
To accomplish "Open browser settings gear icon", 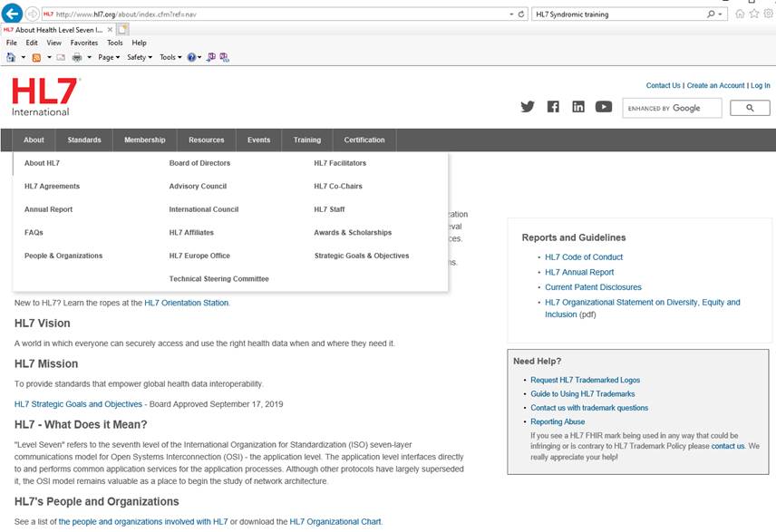I will pyautogui.click(x=768, y=14).
